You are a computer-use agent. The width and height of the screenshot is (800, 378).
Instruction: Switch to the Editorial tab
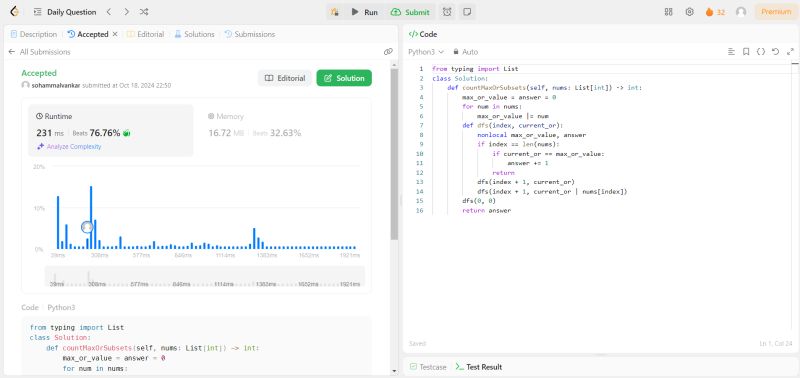145,34
